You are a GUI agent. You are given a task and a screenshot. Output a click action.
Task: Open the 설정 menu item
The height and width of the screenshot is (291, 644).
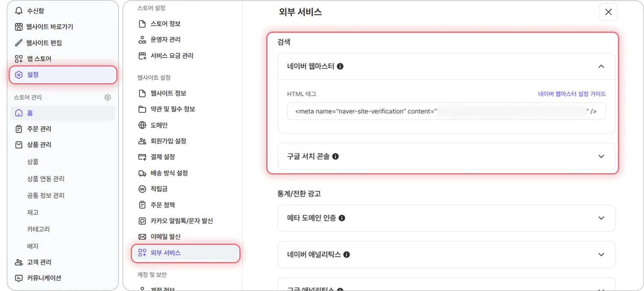pos(63,75)
